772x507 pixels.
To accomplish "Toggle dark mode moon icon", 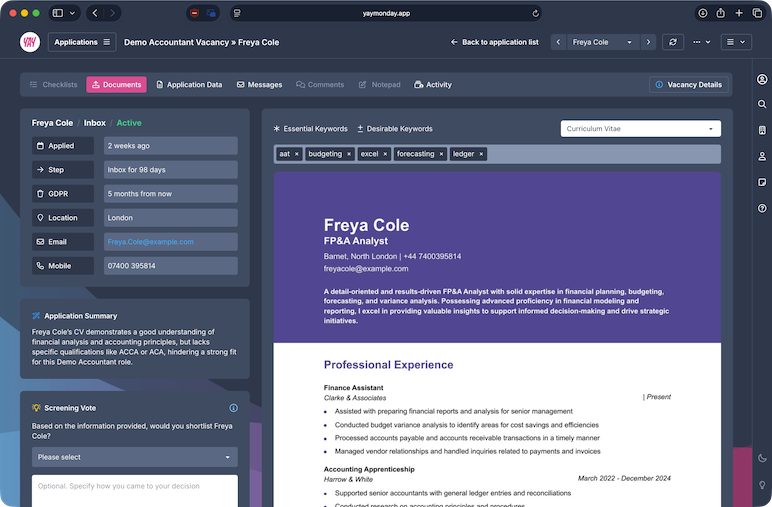I will [x=762, y=457].
